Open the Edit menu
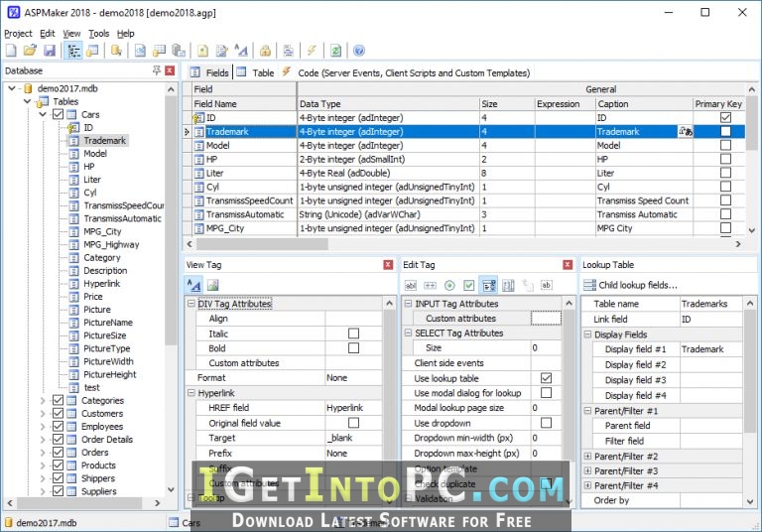The height and width of the screenshot is (532, 762). (x=48, y=34)
